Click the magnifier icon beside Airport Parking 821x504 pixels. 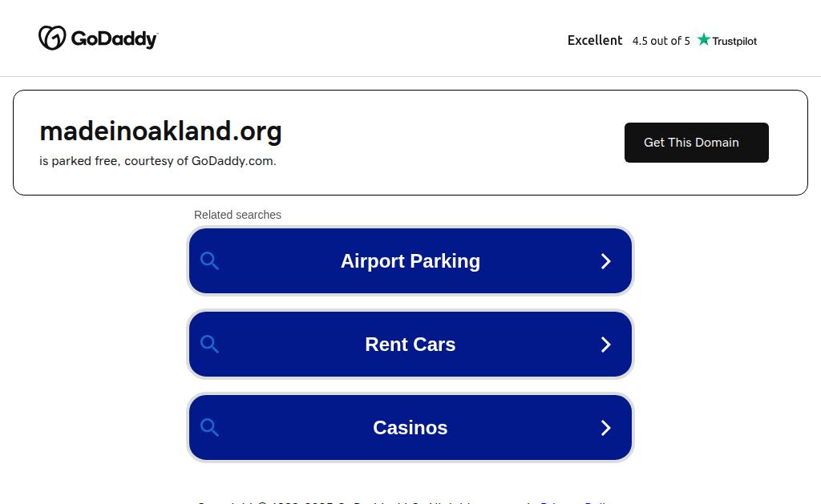(x=209, y=260)
